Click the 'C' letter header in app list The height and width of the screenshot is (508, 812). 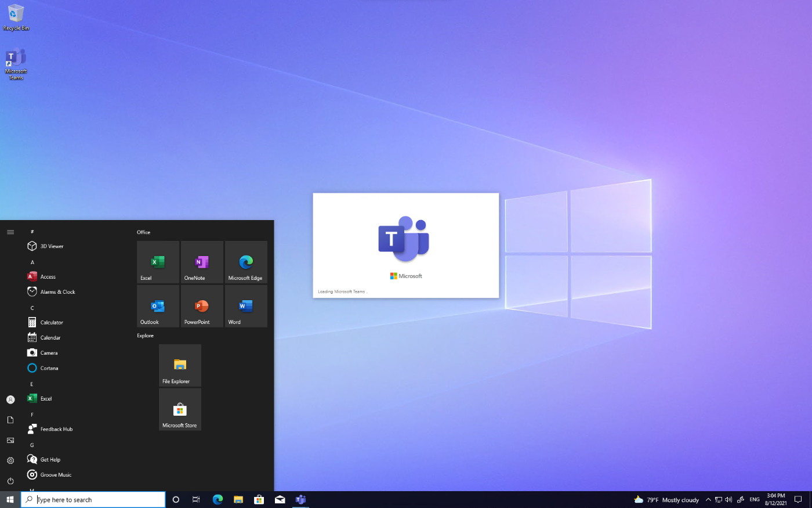pyautogui.click(x=32, y=308)
